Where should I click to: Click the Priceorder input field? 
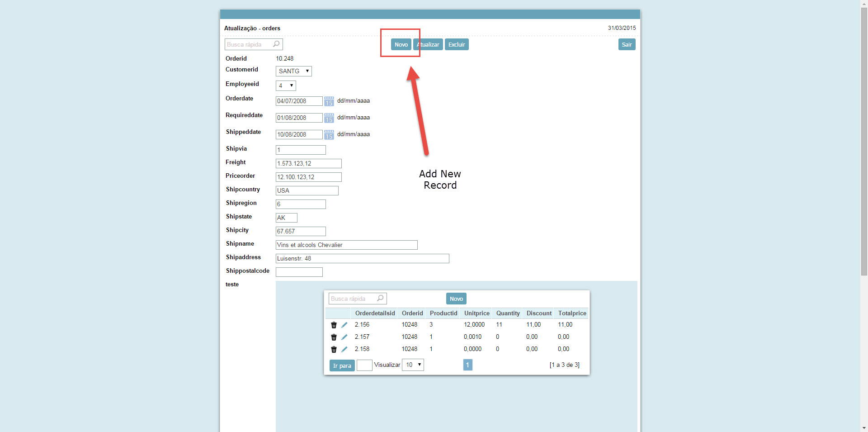309,177
